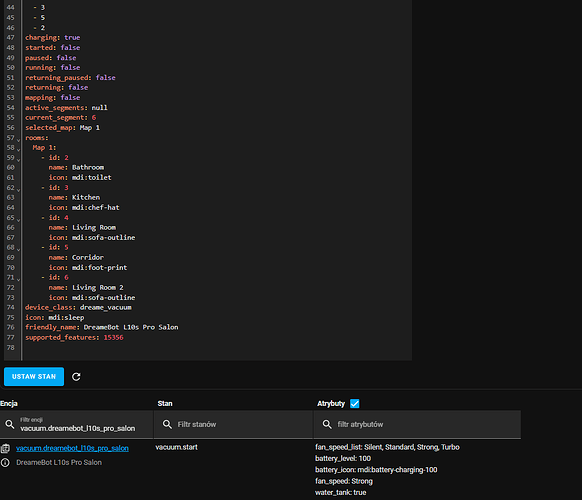Click the attribute filter magnifier icon
This screenshot has width=582, height=500.
coord(327,424)
